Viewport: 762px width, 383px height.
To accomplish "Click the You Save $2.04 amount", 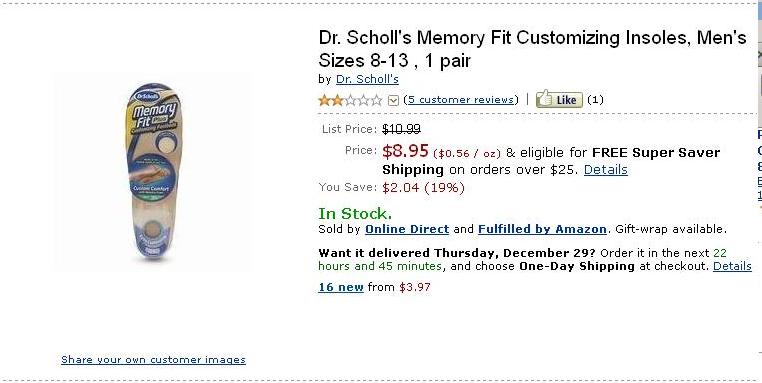I will click(400, 188).
